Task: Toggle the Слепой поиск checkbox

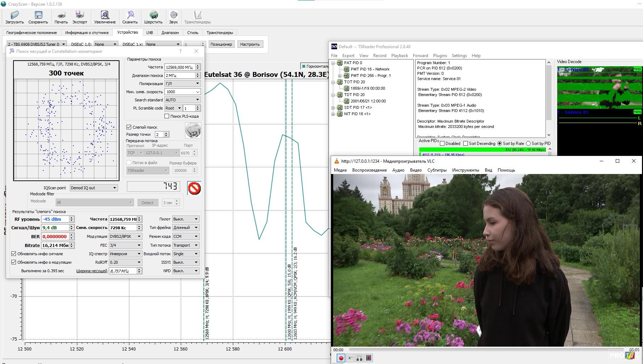Action: [x=129, y=127]
